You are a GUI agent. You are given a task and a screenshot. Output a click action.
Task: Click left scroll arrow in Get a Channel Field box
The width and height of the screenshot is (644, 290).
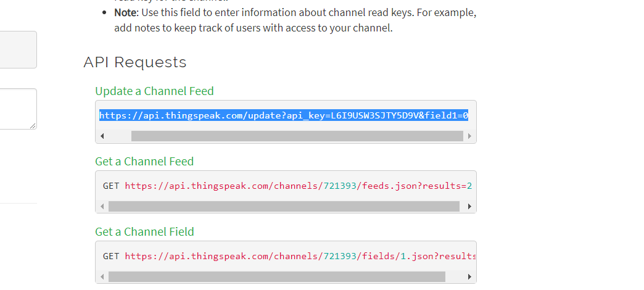tap(102, 277)
